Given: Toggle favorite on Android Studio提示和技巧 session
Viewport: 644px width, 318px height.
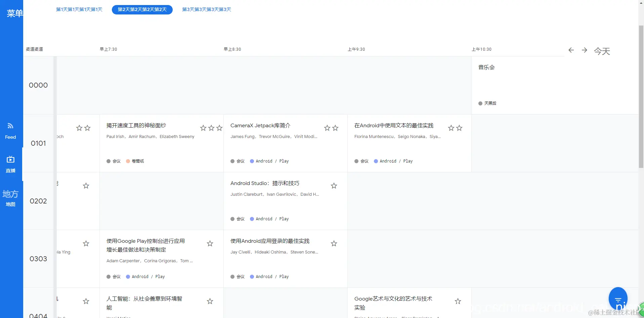Looking at the screenshot, I should (334, 186).
